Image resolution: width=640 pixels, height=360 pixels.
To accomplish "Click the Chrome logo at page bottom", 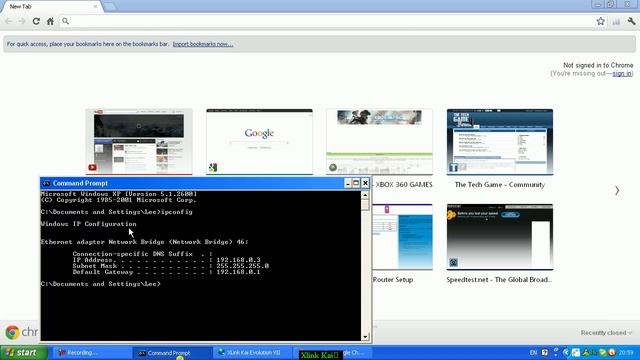I will click(12, 333).
